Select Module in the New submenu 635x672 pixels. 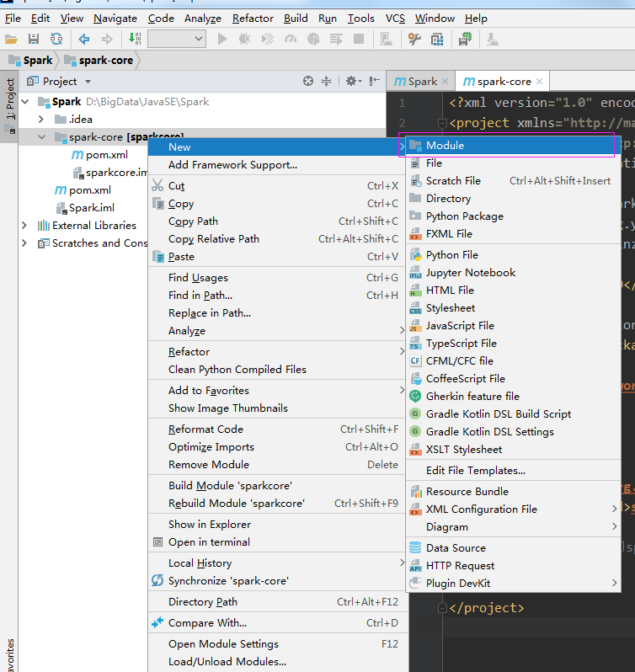click(445, 146)
